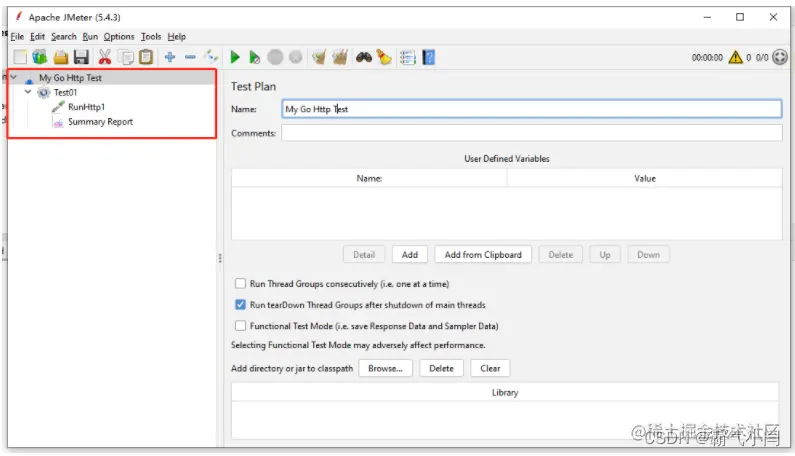Clear all results with the double broom icon
Image resolution: width=795 pixels, height=456 pixels.
(x=340, y=57)
